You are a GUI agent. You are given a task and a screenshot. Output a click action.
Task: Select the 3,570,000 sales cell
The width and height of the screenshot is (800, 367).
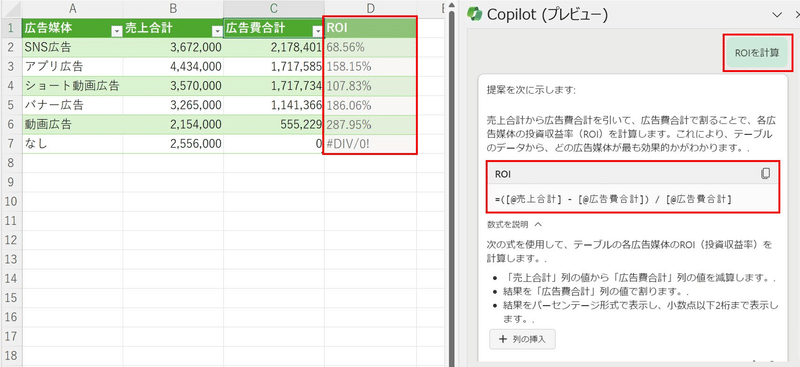tap(173, 86)
